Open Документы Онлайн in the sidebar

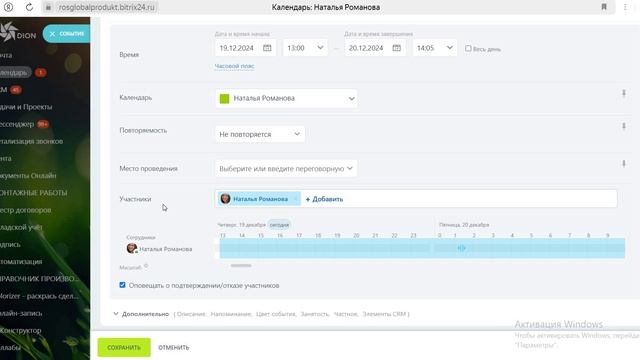click(x=28, y=176)
